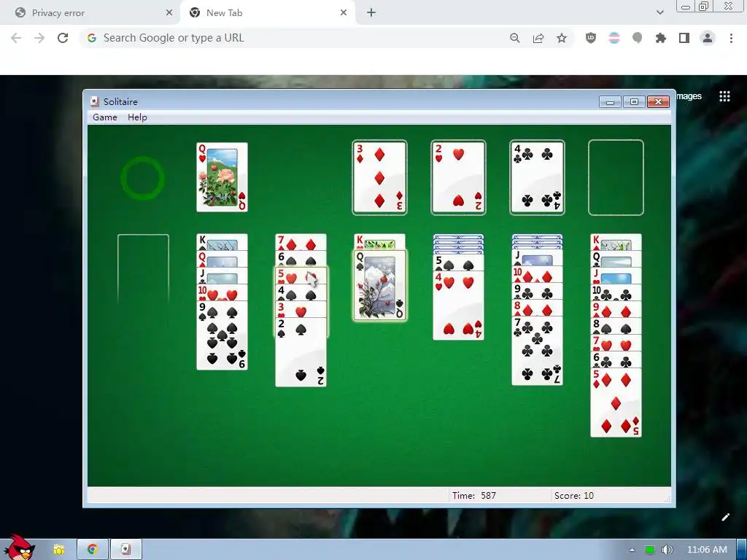Close the Privacy error tab
Viewport: 747px width, 560px height.
pyautogui.click(x=169, y=13)
